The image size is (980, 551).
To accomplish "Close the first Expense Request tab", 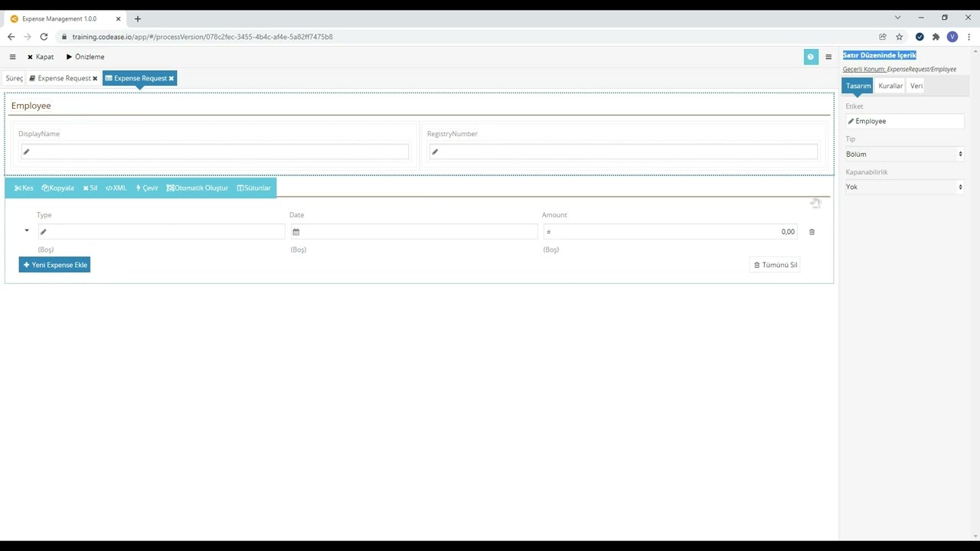I will point(95,78).
